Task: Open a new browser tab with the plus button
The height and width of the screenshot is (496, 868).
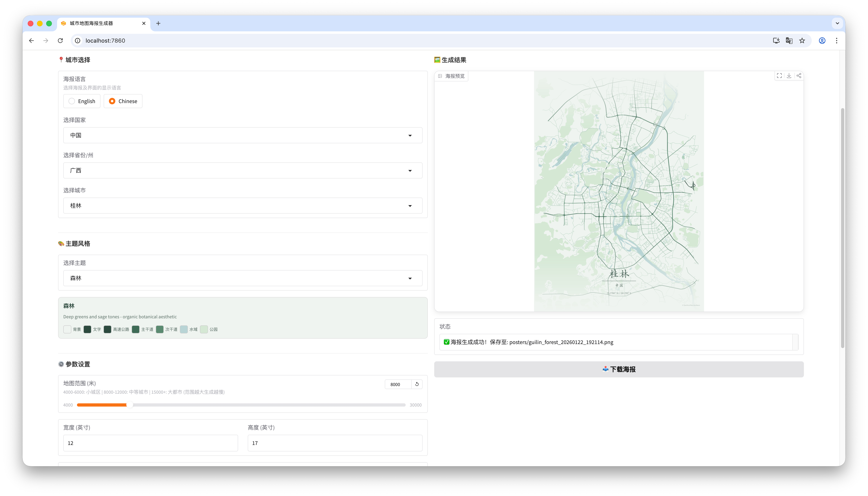Action: [x=158, y=23]
